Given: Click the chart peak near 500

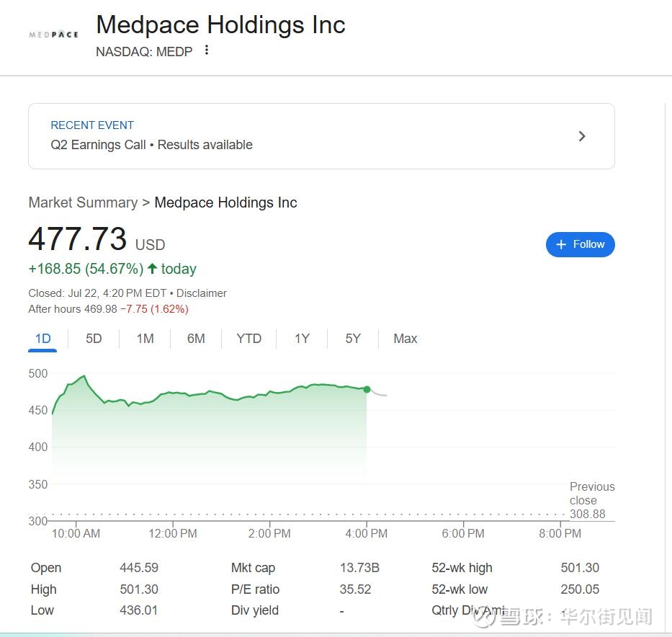Looking at the screenshot, I should [x=84, y=376].
